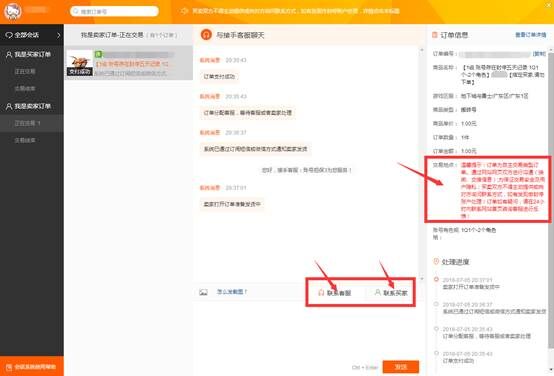This screenshot has width=554, height=376.
Task: Open the order thumbnail in the list
Action: tap(79, 63)
